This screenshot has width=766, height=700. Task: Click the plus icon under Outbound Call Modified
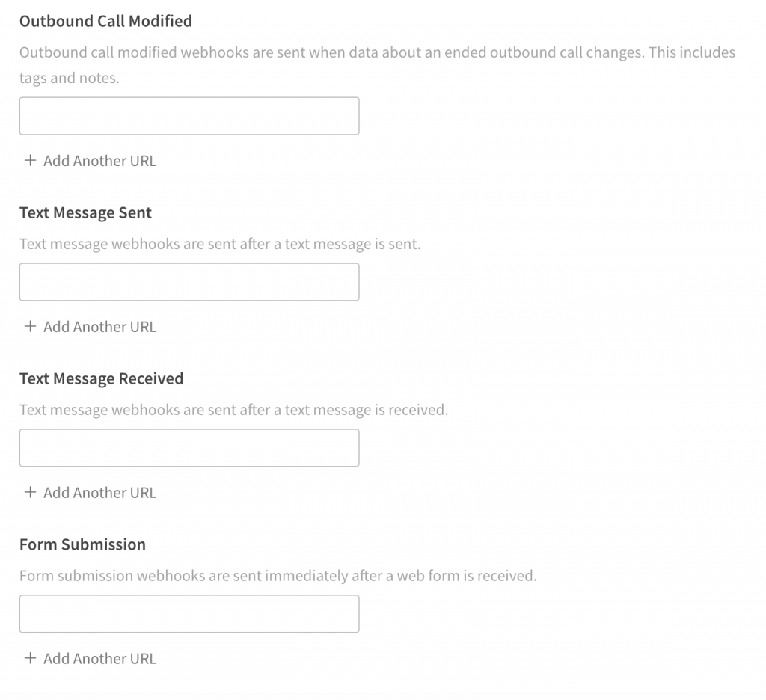point(30,160)
